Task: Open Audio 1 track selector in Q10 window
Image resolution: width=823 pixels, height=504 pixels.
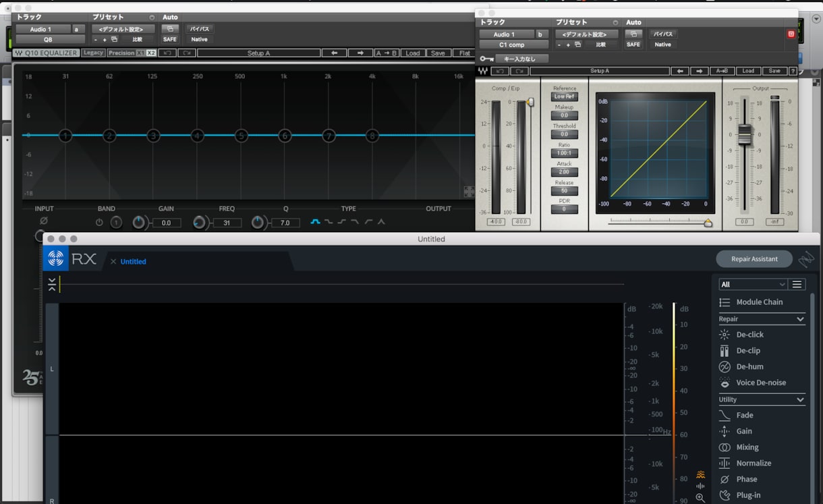Action: tap(43, 29)
